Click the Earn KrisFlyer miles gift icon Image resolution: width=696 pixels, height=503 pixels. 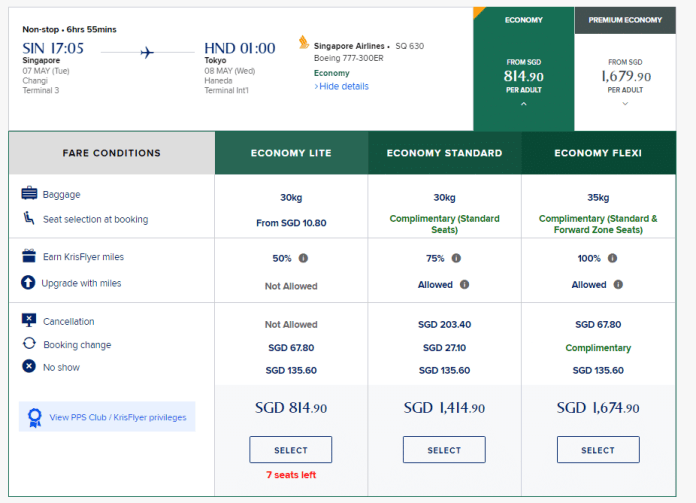click(29, 256)
